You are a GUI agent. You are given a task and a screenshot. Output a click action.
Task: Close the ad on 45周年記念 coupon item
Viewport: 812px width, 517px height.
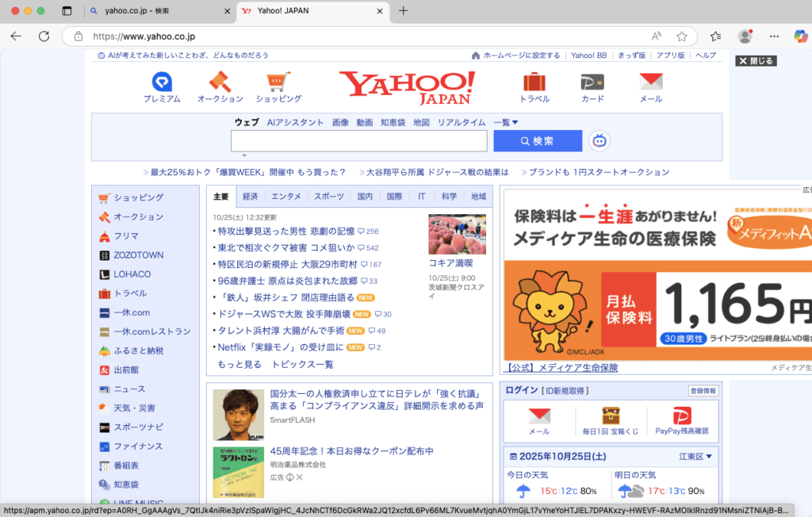click(299, 477)
